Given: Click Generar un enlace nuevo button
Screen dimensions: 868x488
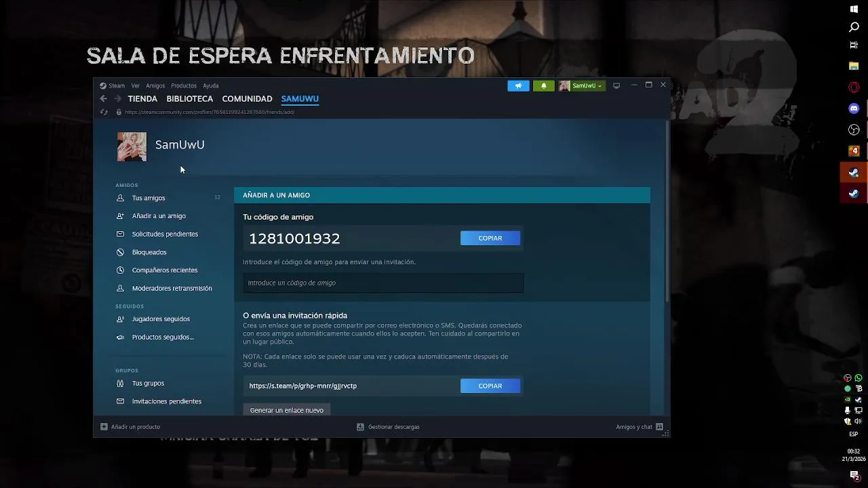Looking at the screenshot, I should point(287,410).
